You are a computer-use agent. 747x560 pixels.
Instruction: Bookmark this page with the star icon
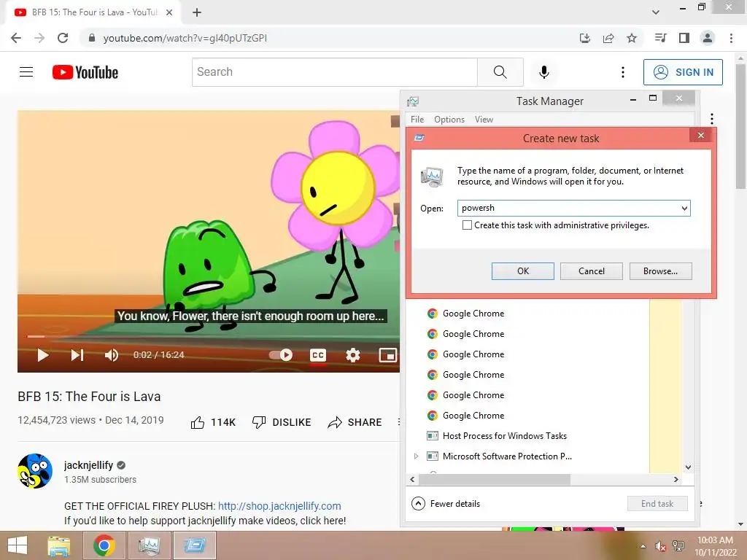pos(632,38)
